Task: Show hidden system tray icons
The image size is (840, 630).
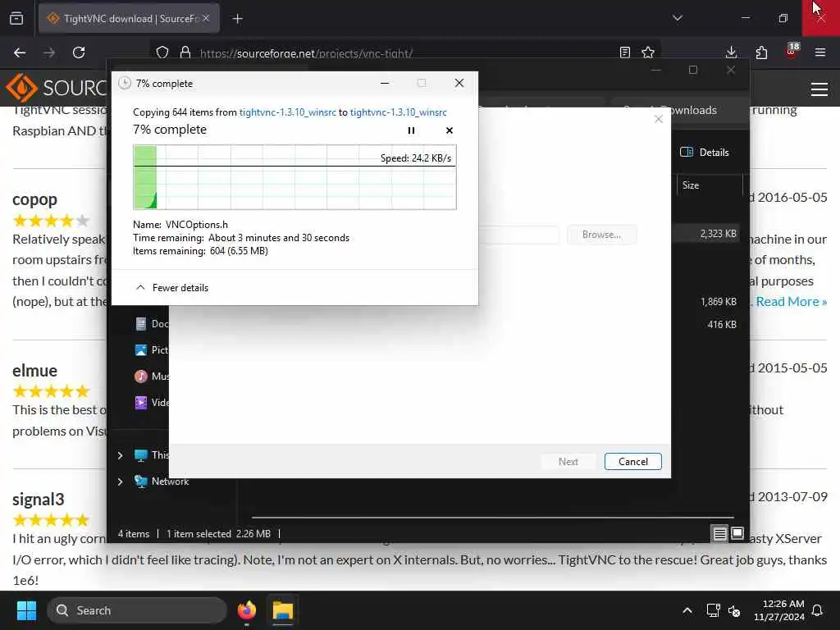Action: coord(687,610)
